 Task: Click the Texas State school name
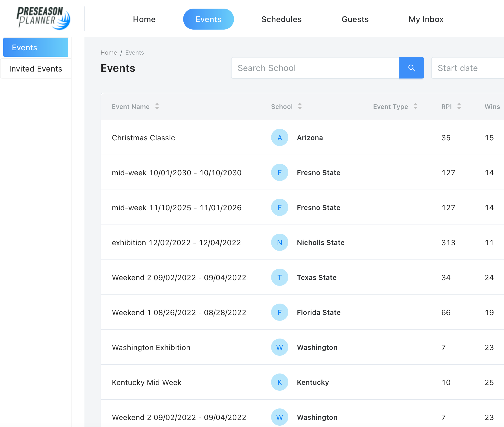tap(317, 277)
